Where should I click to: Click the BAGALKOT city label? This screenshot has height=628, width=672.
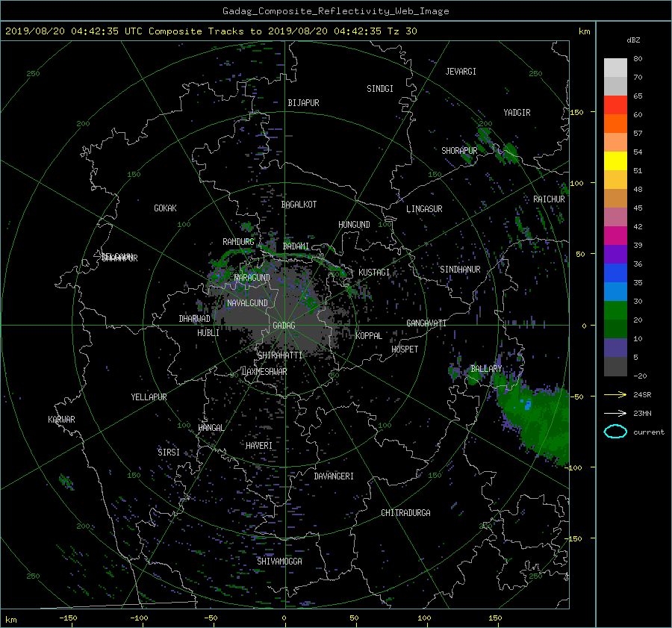pyautogui.click(x=299, y=205)
